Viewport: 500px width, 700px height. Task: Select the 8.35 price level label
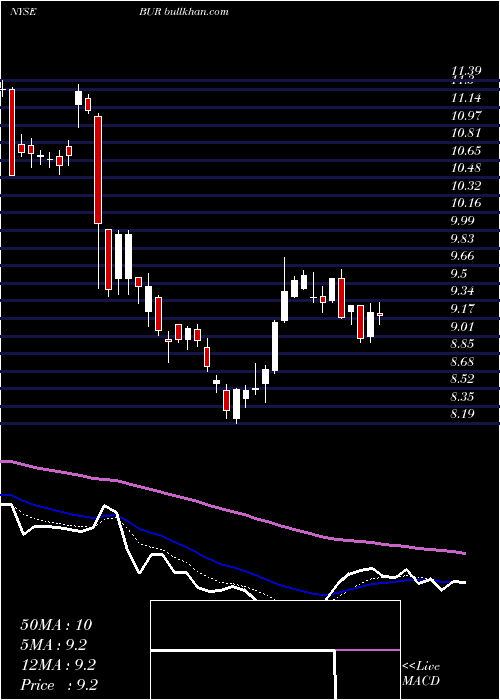[463, 396]
